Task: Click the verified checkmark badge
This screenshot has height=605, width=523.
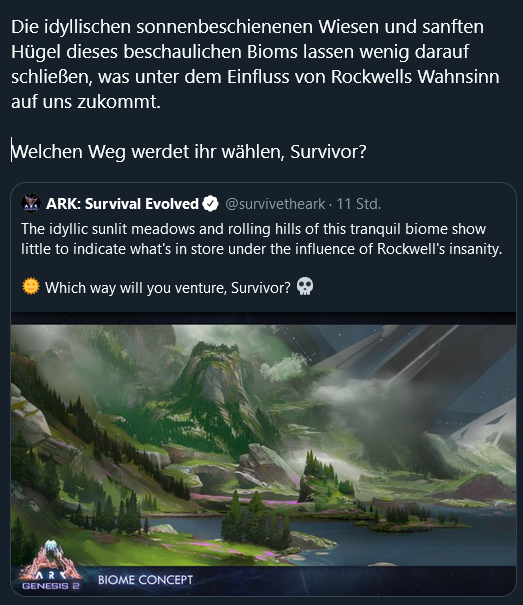Action: click(x=210, y=203)
